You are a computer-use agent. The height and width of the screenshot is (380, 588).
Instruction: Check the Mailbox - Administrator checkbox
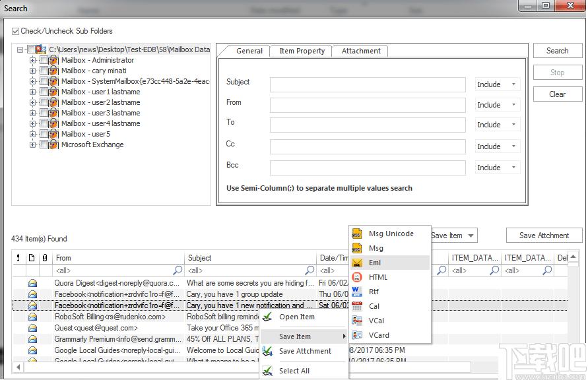44,60
